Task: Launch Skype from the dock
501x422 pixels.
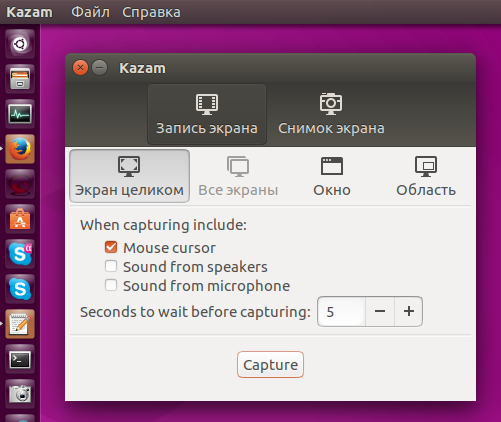Action: tap(20, 289)
